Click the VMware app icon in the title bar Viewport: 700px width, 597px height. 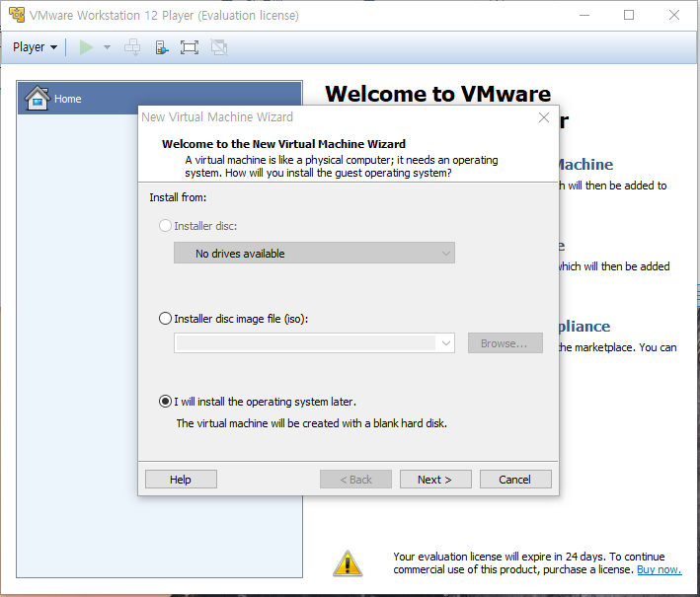point(17,15)
